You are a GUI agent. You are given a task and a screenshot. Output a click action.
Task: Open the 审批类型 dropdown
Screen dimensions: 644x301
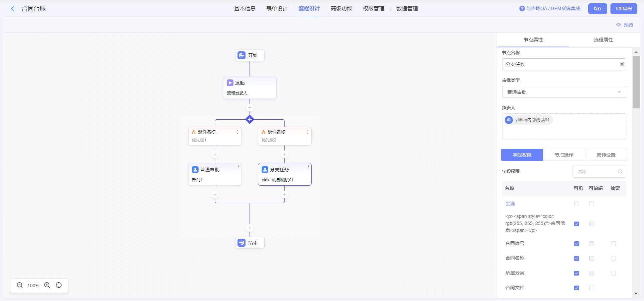coord(564,92)
